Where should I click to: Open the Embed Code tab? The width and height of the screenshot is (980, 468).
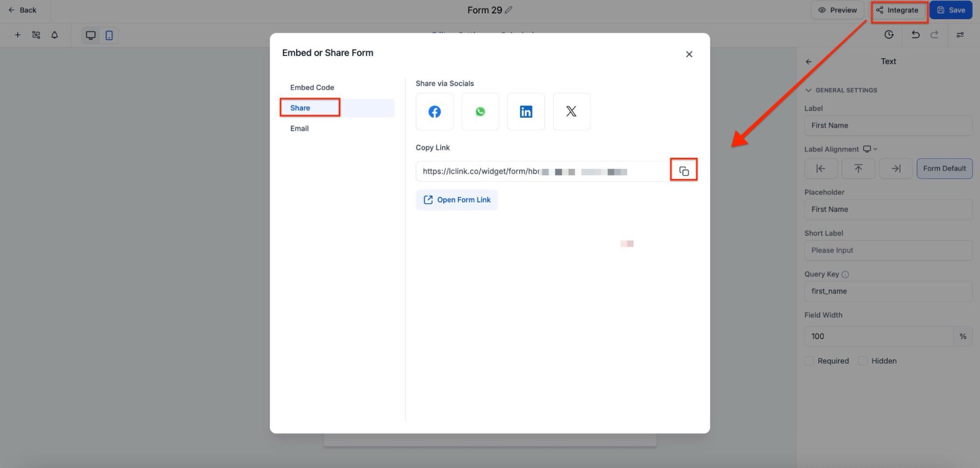312,88
